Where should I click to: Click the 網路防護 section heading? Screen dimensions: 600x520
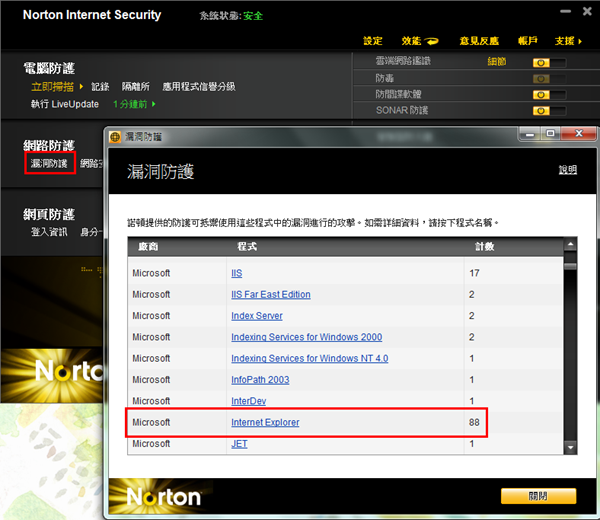49,146
